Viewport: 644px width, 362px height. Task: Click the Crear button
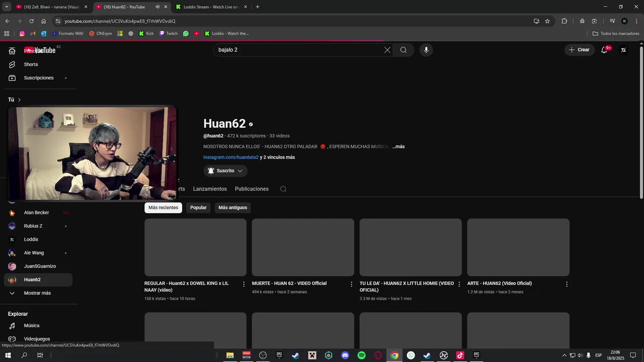tap(579, 50)
